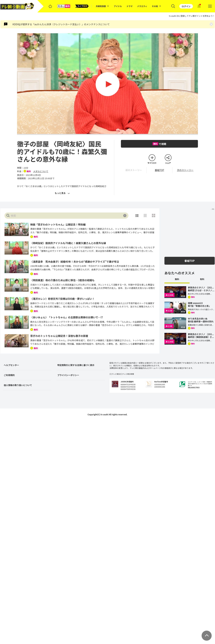The width and height of the screenshot is (215, 644).
Task: Dismiss the KDDI maintenance notice
Action: (211, 24)
